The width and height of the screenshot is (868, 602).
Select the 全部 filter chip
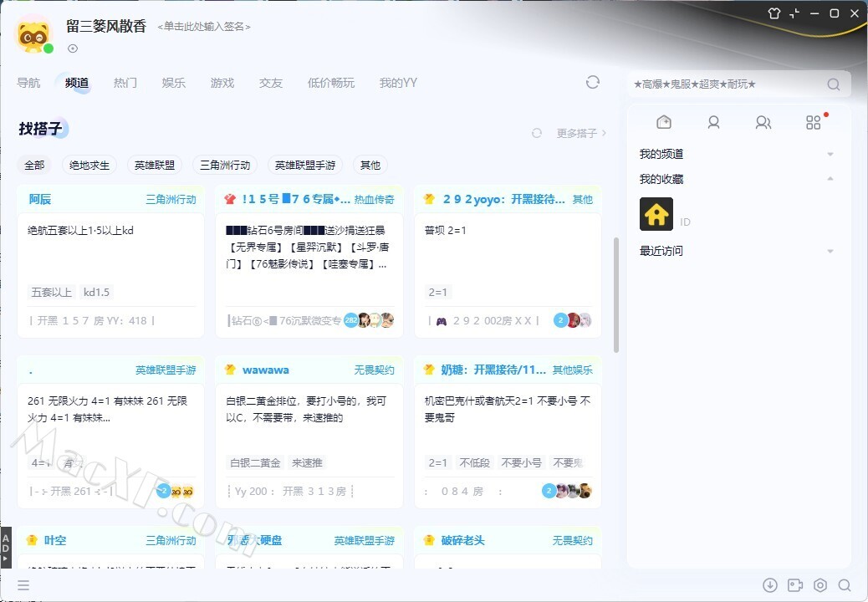coord(34,165)
